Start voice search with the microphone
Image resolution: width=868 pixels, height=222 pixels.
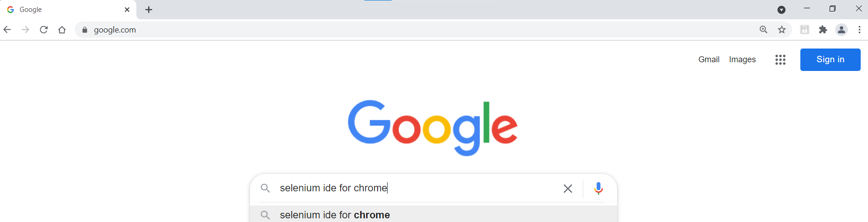(598, 188)
